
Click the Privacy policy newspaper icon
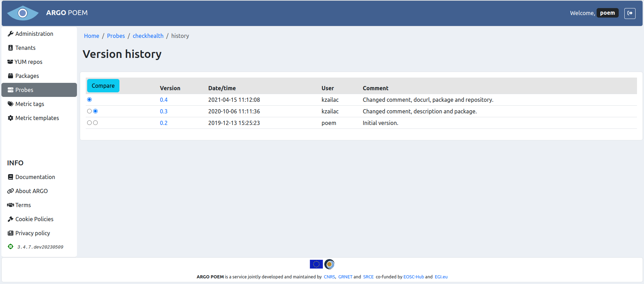click(11, 233)
